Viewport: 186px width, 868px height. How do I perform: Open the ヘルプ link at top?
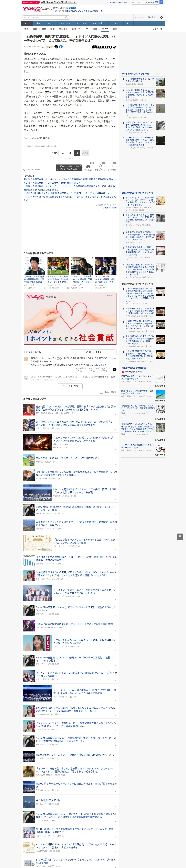127,2
